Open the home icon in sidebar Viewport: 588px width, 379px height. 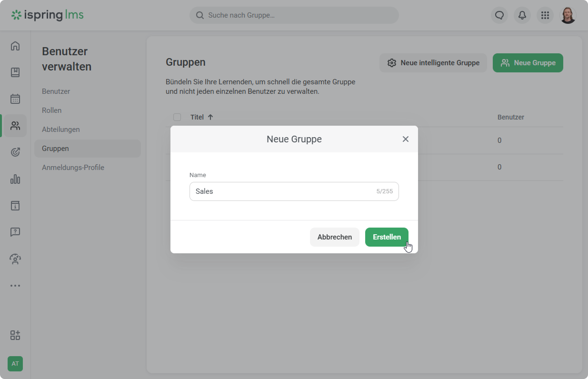point(15,46)
